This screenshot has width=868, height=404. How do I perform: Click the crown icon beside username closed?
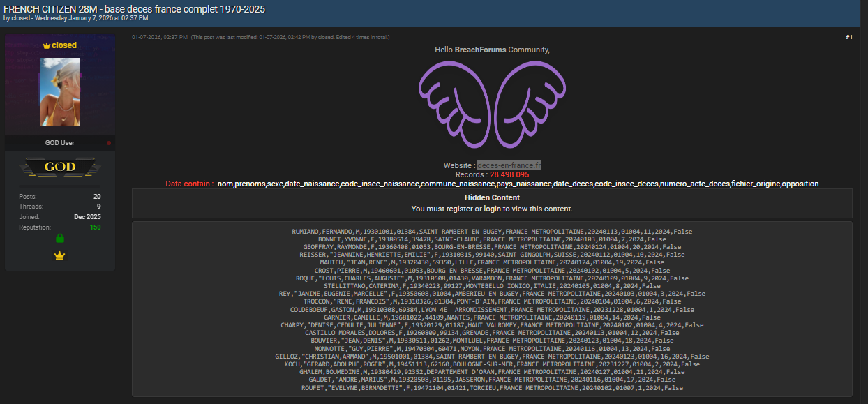[x=46, y=45]
